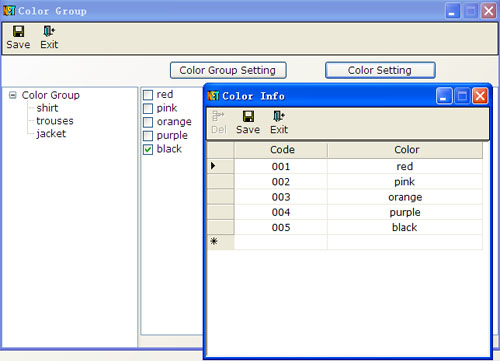Screen dimensions: 500x361
Task: Select row header for code 003
Action: click(x=220, y=197)
